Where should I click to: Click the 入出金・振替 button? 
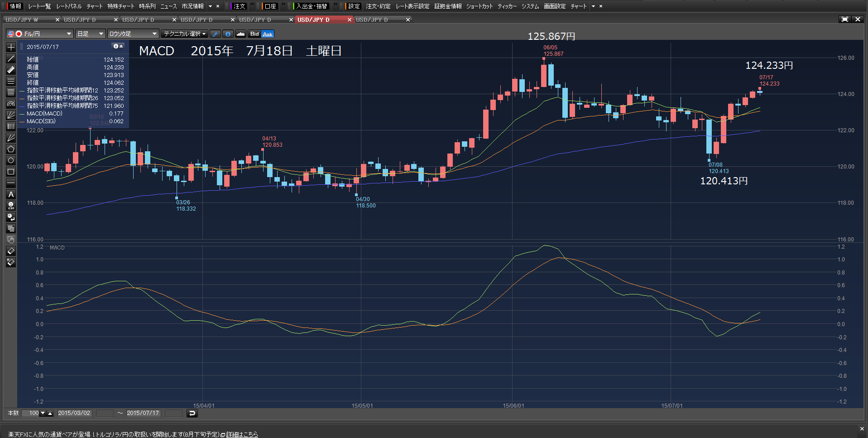click(x=312, y=6)
